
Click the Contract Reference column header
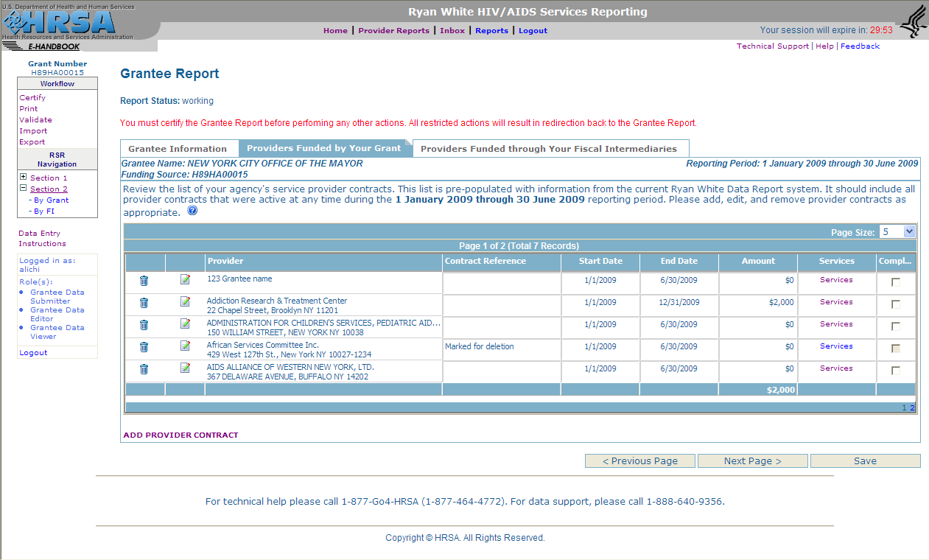point(485,261)
